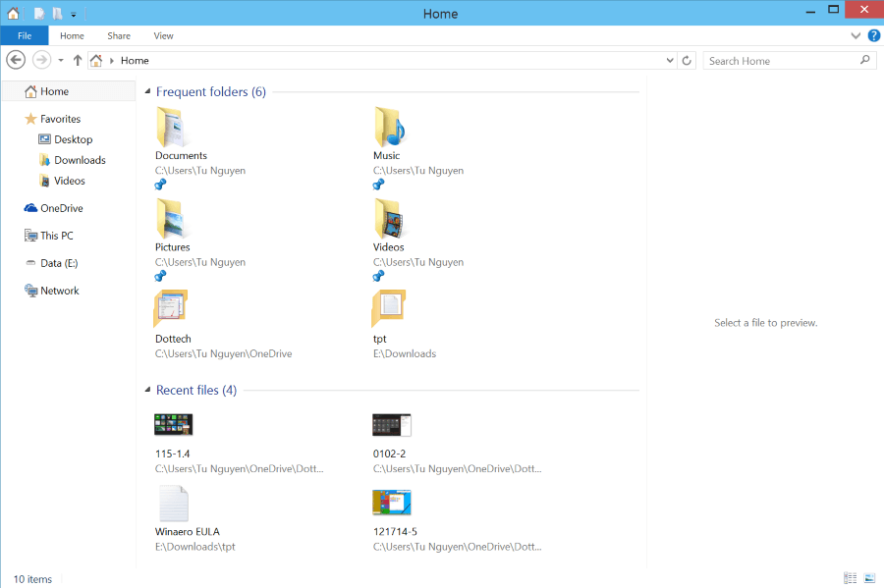This screenshot has width=884, height=588.
Task: Select the tpt folder icon
Action: [389, 308]
